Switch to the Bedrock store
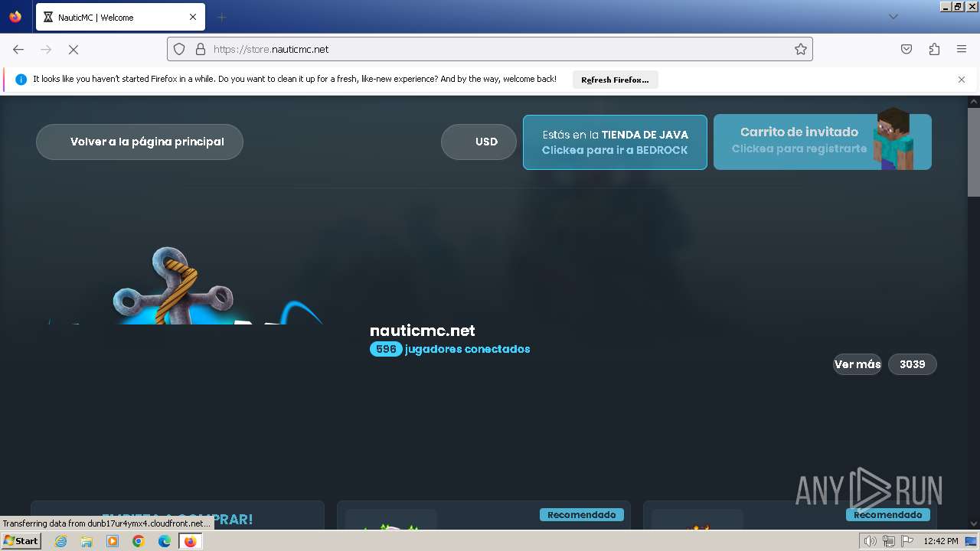980x551 pixels. coord(615,142)
